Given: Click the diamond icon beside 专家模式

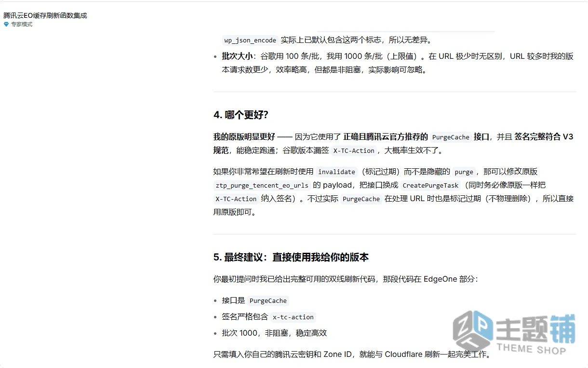Looking at the screenshot, I should 6,24.
